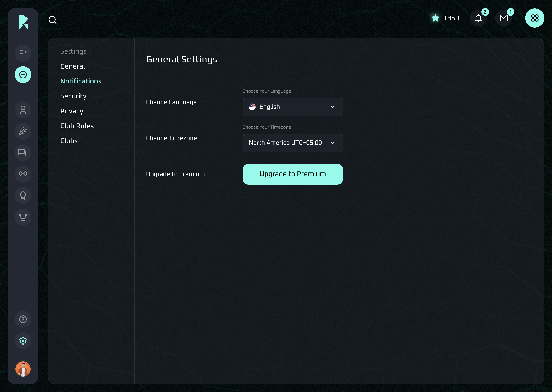The image size is (552, 392).
Task: Click the apps grid button
Action: pos(534,18)
